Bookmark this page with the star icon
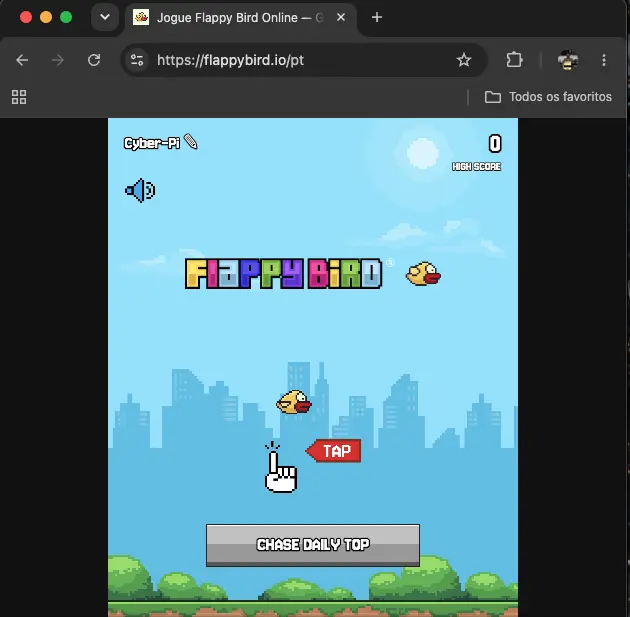This screenshot has width=630, height=617. (464, 60)
